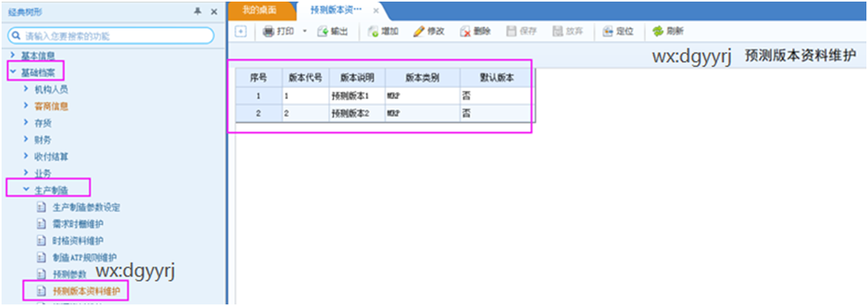Screen dimensions: 868x306
Task: Open the dropdown arrow beside 打印
Action: 305,32
